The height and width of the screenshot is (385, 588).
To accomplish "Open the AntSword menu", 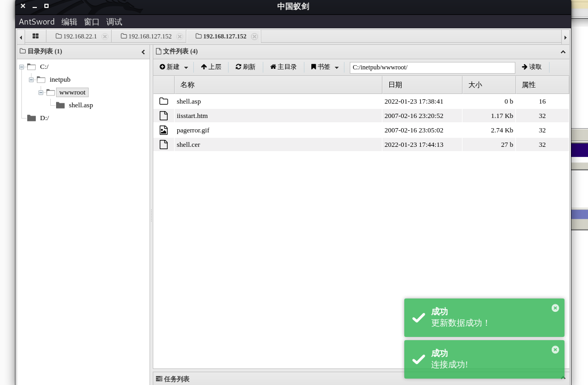I will coord(37,22).
